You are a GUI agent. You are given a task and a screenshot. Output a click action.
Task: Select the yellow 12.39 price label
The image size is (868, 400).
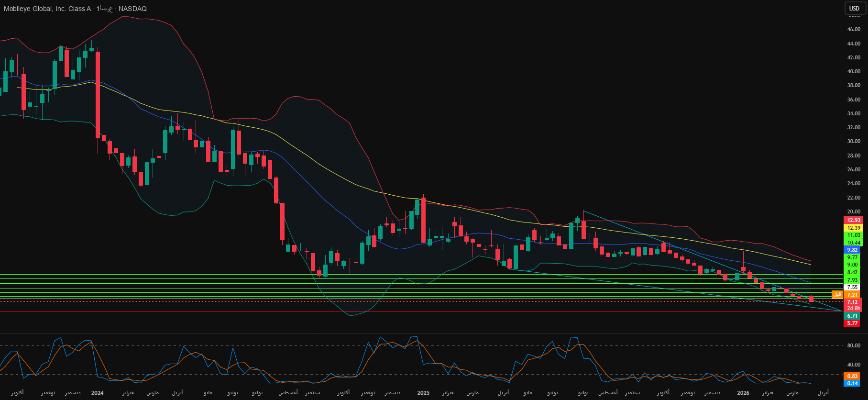[x=852, y=228]
